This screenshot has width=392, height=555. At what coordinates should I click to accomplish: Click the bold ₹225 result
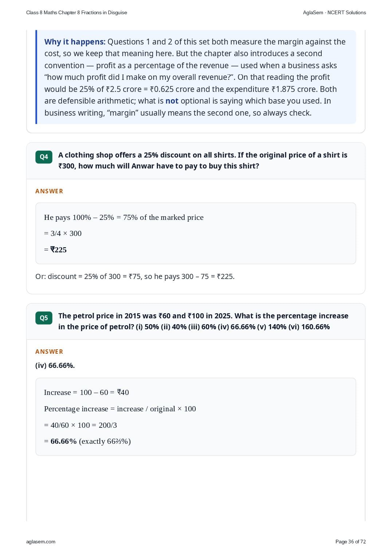[x=59, y=250]
